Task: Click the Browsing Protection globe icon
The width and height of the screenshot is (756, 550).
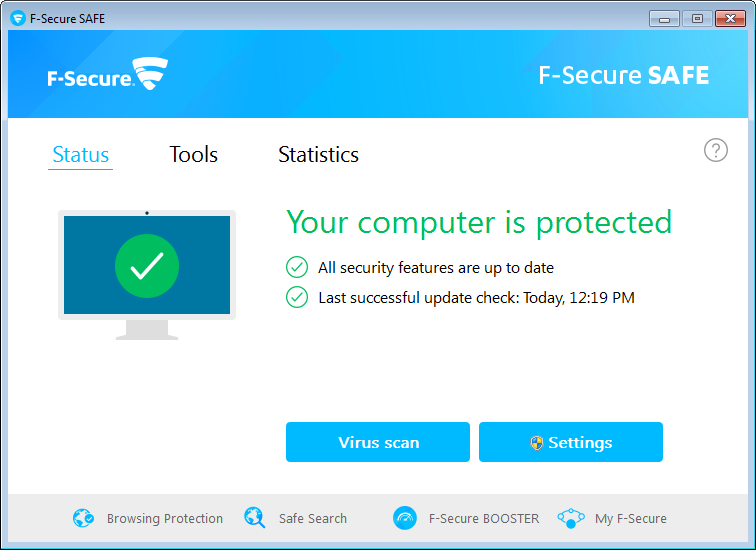Action: click(83, 518)
